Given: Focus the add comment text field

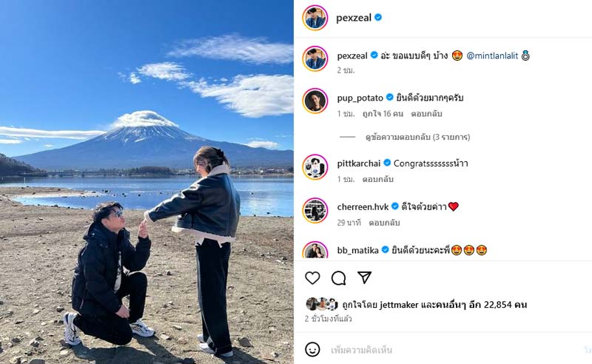Looking at the screenshot, I should click(x=453, y=350).
